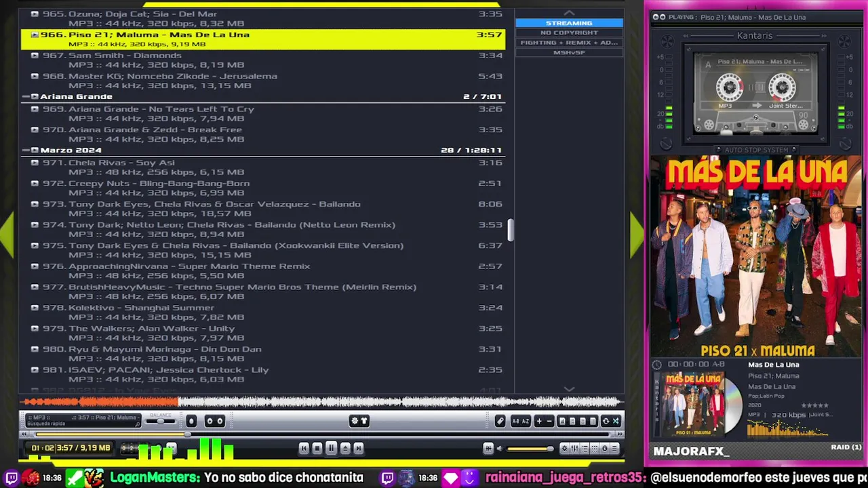Select track 978. Kolektivo - Shanghai Summer
Image resolution: width=868 pixels, height=488 pixels.
(263, 312)
